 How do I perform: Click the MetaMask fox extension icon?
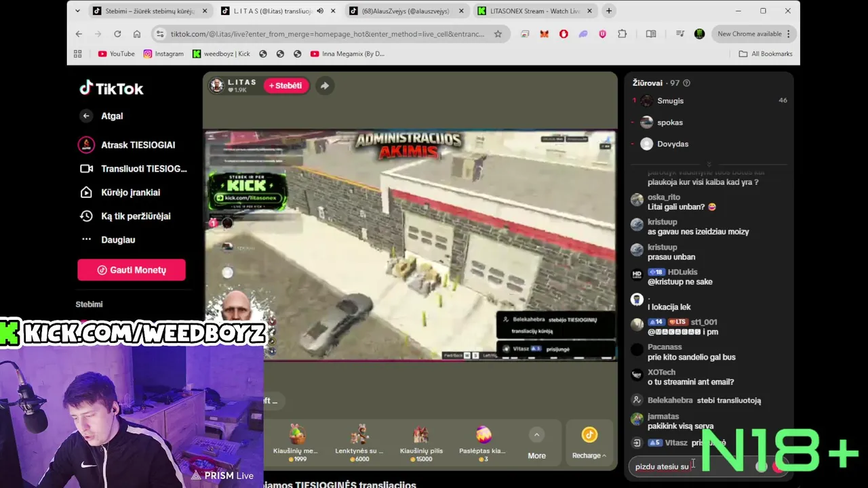(544, 34)
